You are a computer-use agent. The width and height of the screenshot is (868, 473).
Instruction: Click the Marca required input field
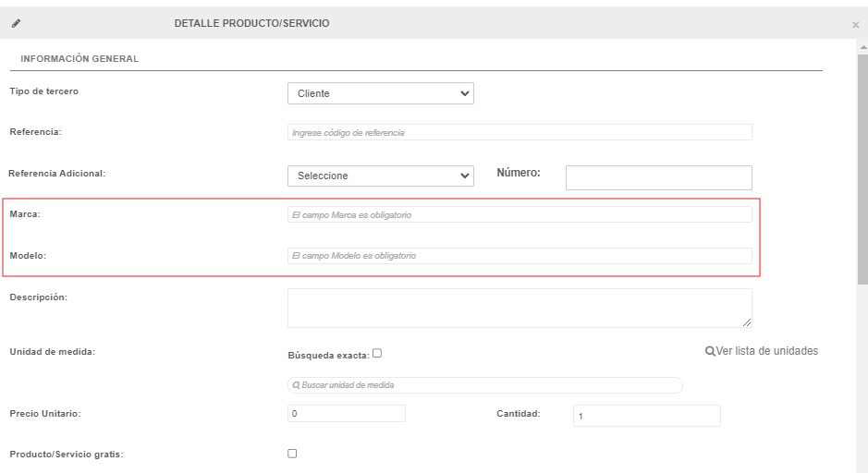pyautogui.click(x=520, y=214)
